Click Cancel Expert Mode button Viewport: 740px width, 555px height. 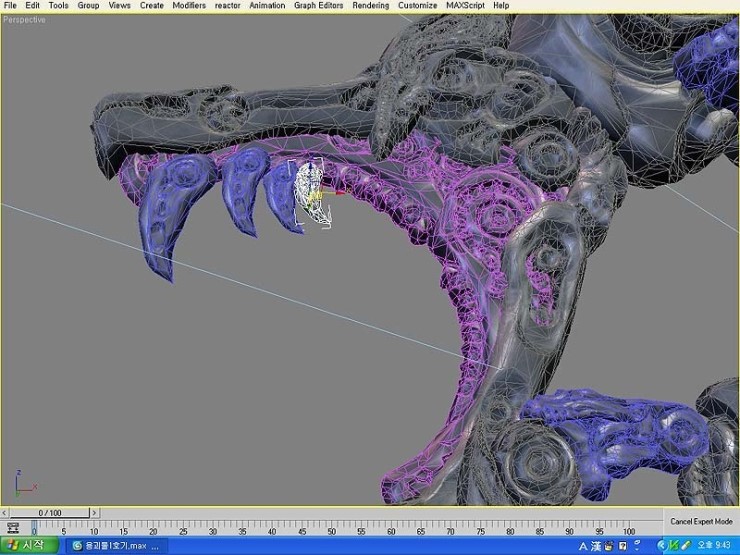pos(701,521)
